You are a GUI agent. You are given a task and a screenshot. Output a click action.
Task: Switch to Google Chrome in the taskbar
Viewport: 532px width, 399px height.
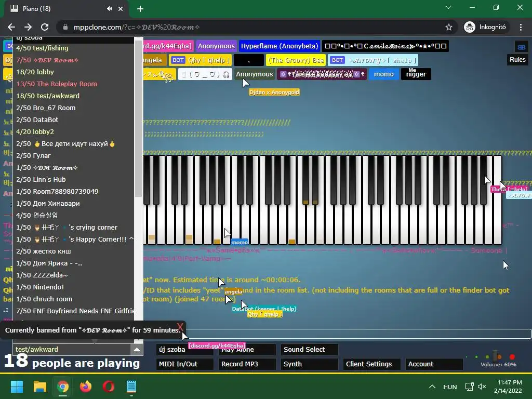pyautogui.click(x=63, y=387)
